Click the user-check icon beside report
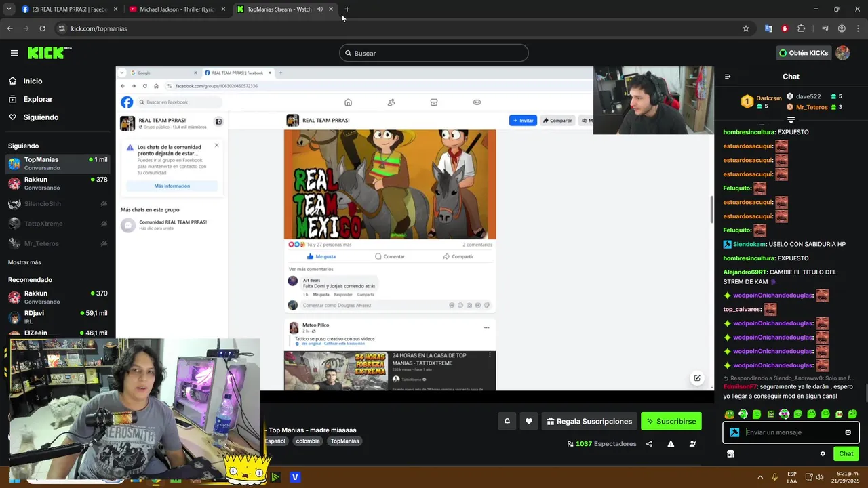 pos(692,444)
